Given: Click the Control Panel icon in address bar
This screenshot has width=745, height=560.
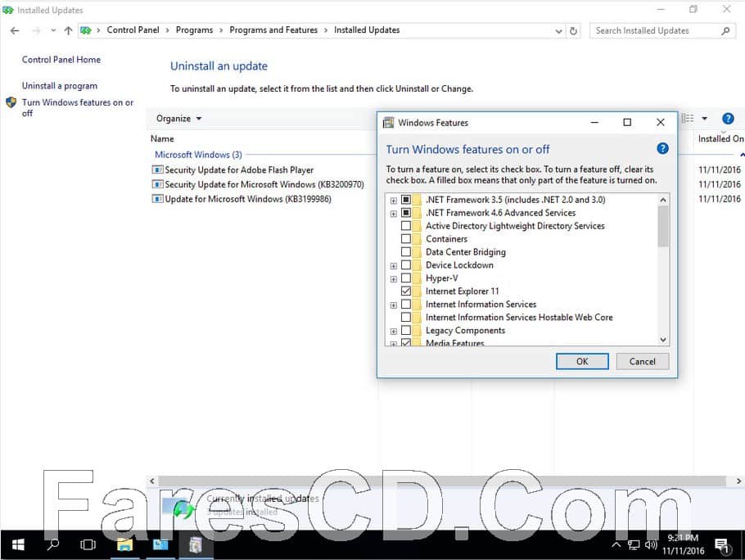Looking at the screenshot, I should click(85, 30).
